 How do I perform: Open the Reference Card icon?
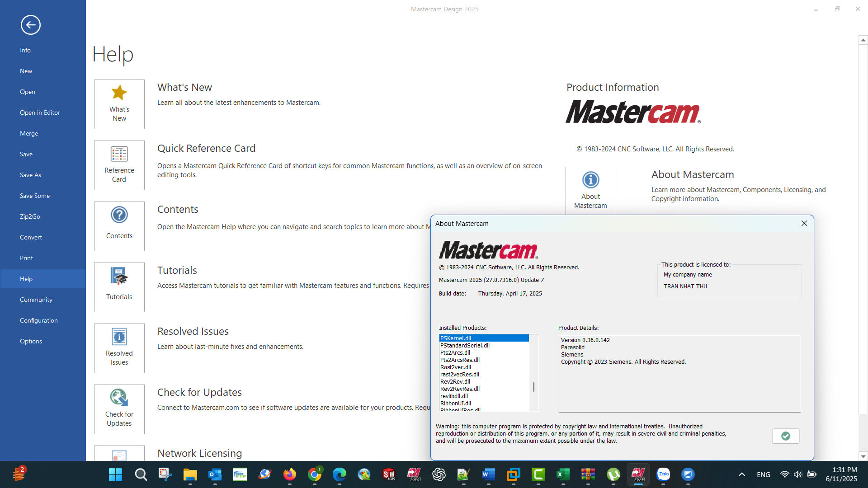tap(119, 155)
